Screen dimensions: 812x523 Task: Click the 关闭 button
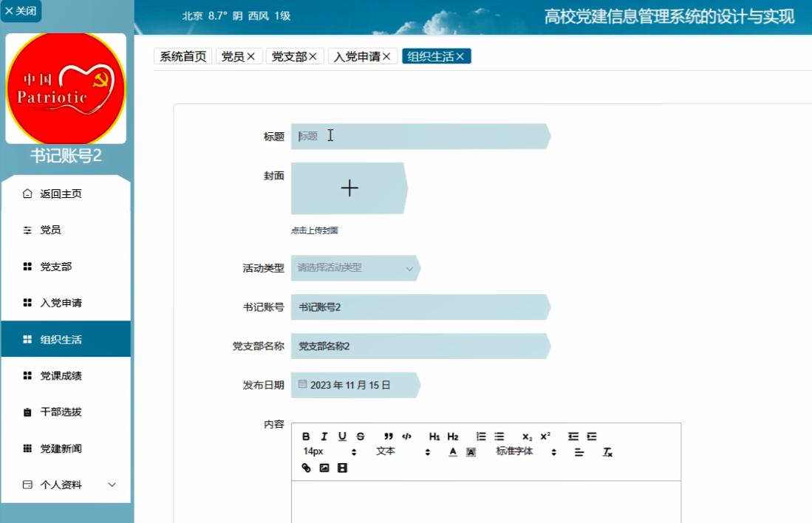click(x=21, y=11)
